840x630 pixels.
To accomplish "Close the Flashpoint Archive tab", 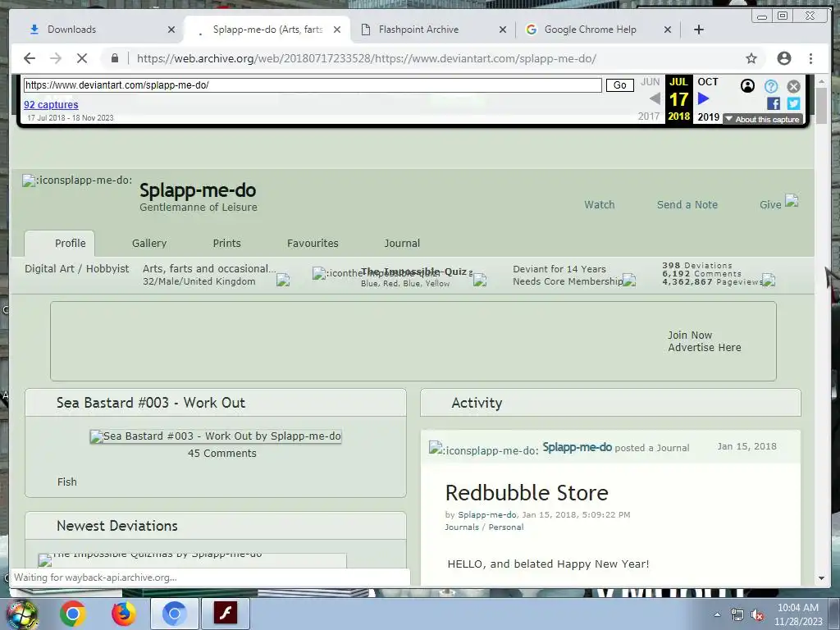I will [503, 30].
